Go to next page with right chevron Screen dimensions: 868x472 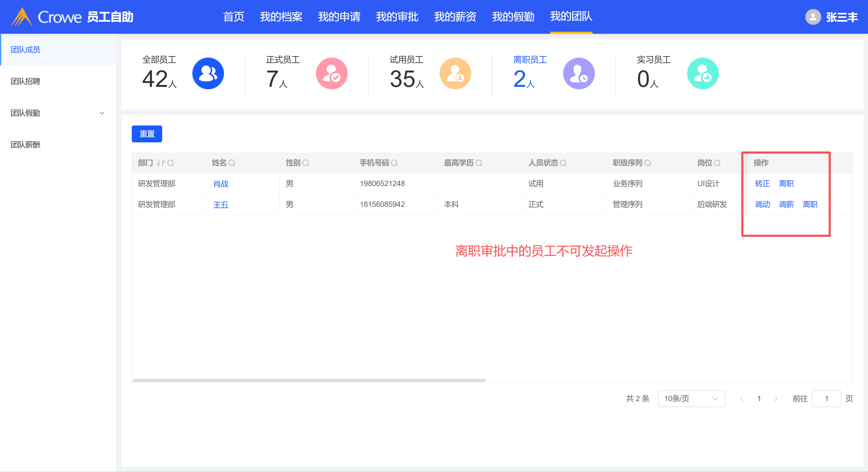(776, 398)
